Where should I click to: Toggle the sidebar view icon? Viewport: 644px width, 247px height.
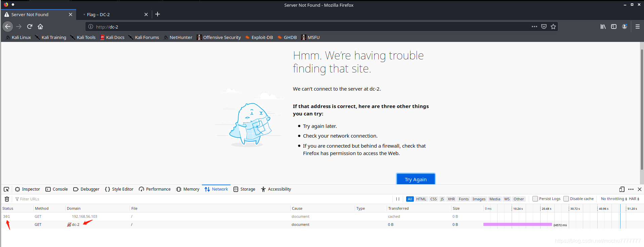click(x=614, y=27)
